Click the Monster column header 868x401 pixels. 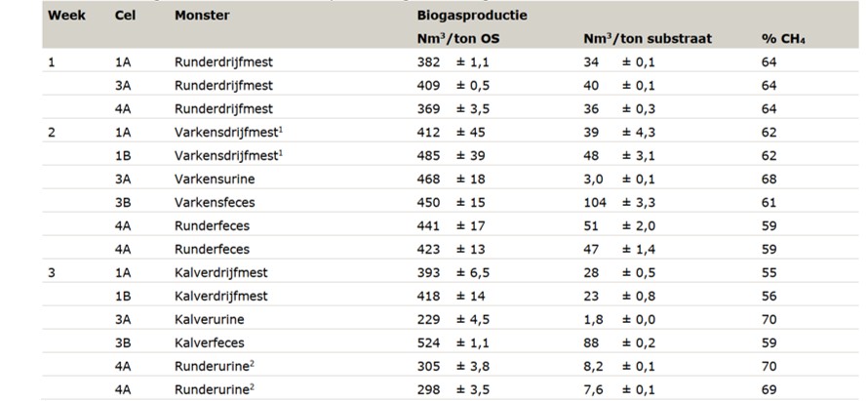202,16
